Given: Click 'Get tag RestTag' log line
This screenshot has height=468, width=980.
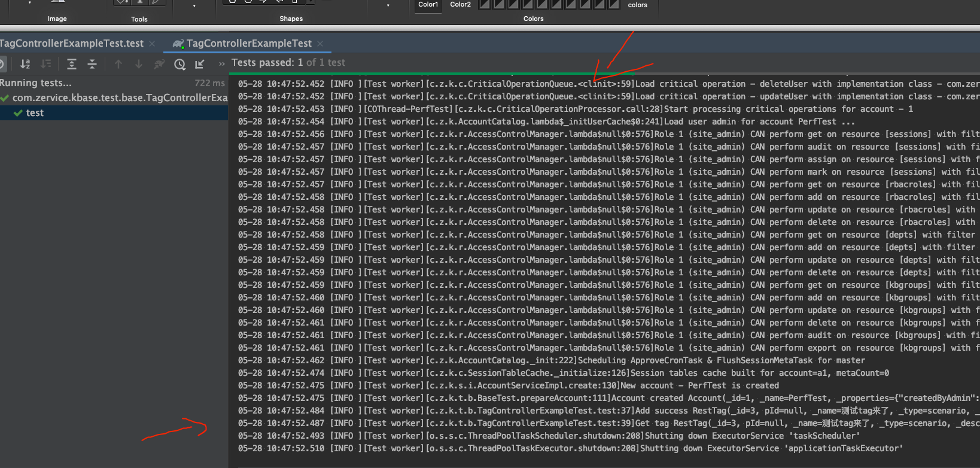Looking at the screenshot, I should 608,423.
